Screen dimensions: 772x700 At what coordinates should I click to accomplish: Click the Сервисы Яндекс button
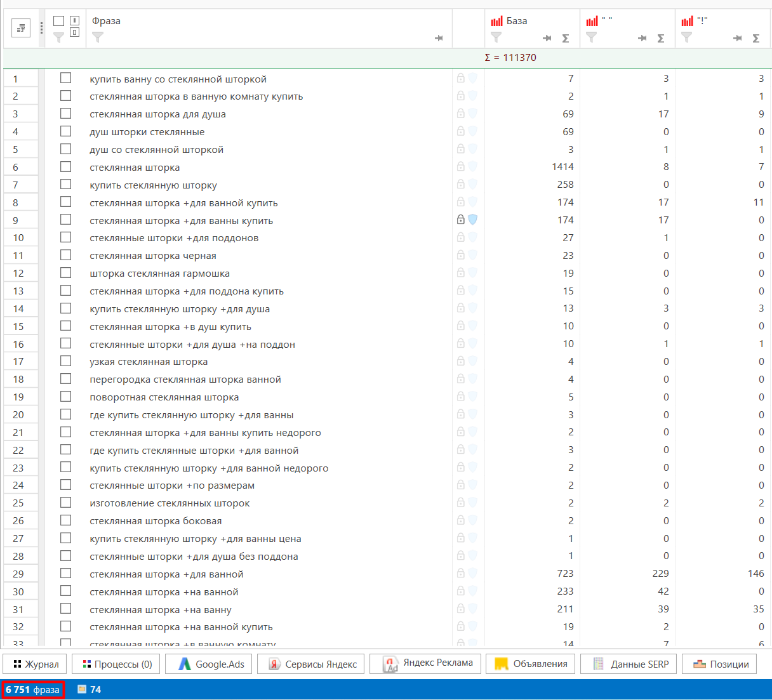(x=314, y=664)
